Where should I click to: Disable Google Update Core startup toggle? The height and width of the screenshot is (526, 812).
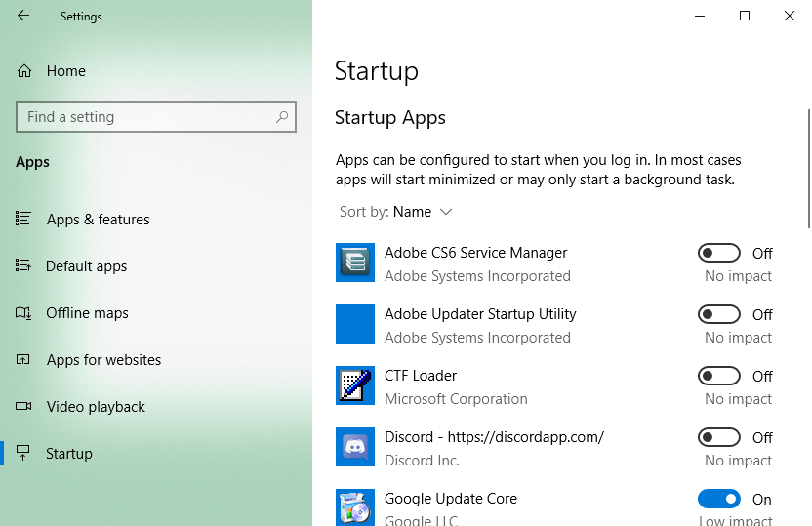click(x=719, y=500)
